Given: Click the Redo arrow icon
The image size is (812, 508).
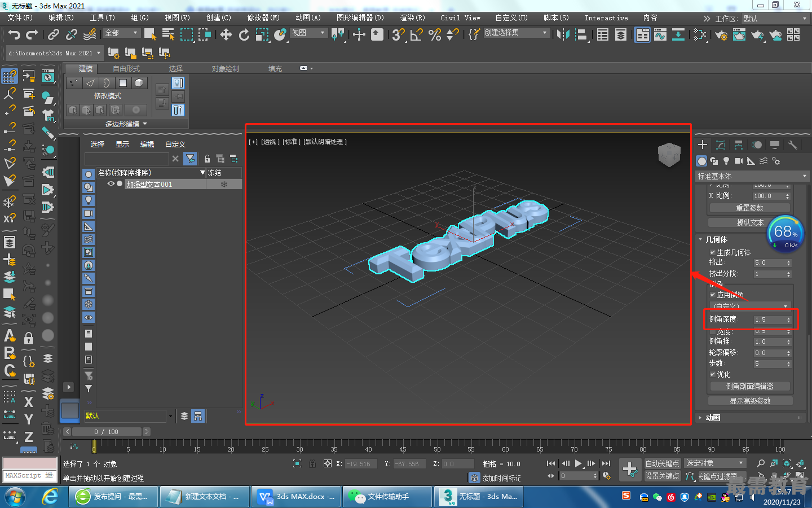Looking at the screenshot, I should pos(32,35).
